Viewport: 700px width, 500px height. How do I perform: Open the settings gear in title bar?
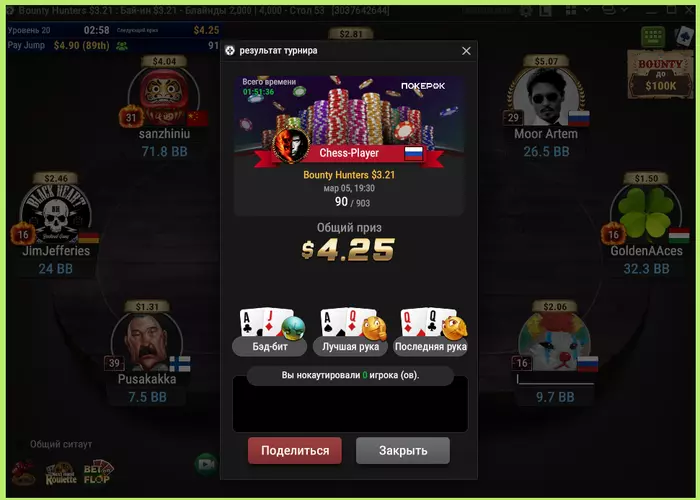click(525, 11)
